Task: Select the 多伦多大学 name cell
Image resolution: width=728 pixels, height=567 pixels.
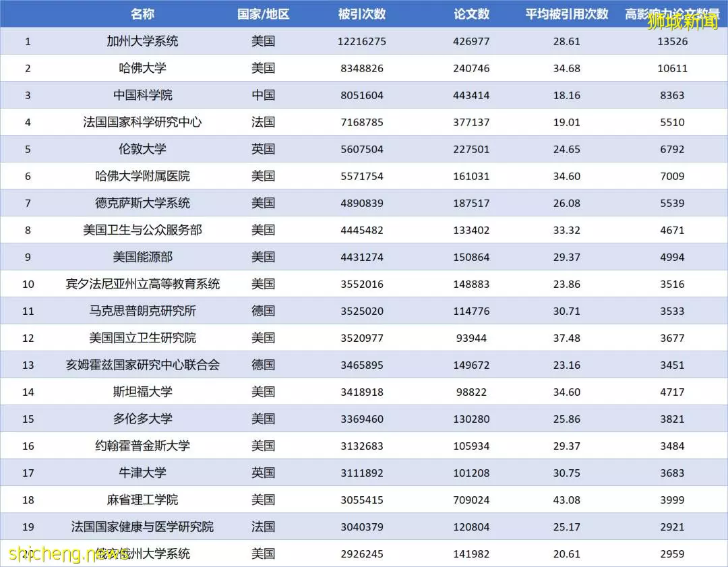Action: point(142,419)
